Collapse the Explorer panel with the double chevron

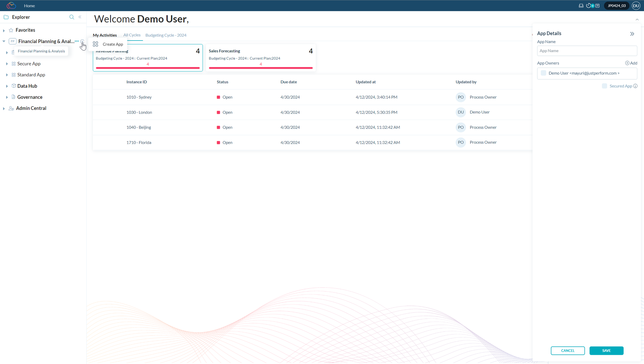click(x=80, y=17)
